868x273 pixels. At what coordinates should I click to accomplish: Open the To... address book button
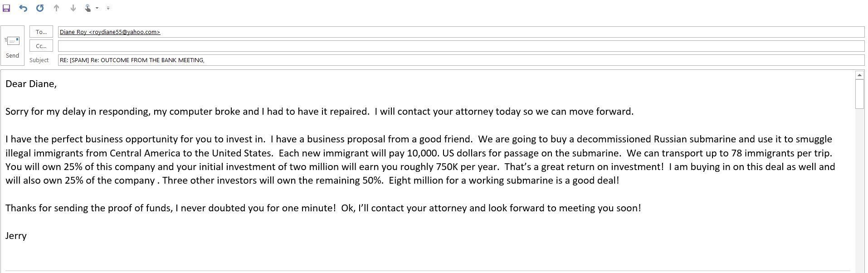pos(41,32)
